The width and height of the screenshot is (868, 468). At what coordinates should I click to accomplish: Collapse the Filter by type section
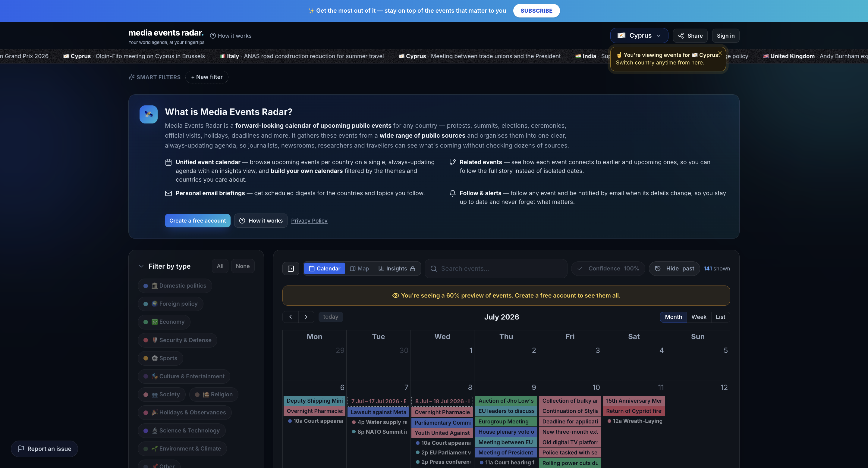141,266
